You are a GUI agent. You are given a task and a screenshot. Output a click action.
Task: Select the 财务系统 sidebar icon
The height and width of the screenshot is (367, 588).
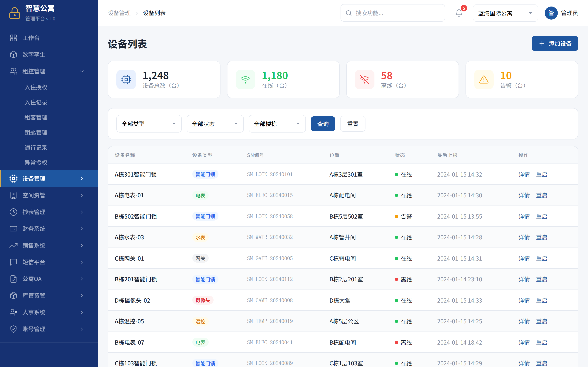pyautogui.click(x=13, y=229)
